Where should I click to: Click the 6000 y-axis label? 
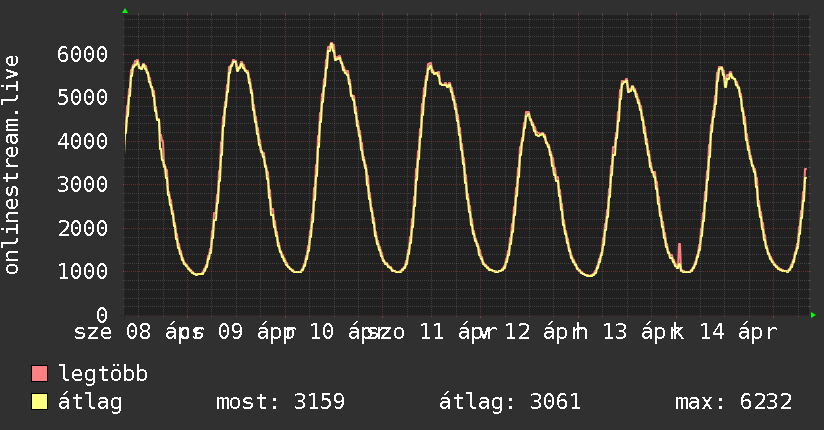coord(83,54)
